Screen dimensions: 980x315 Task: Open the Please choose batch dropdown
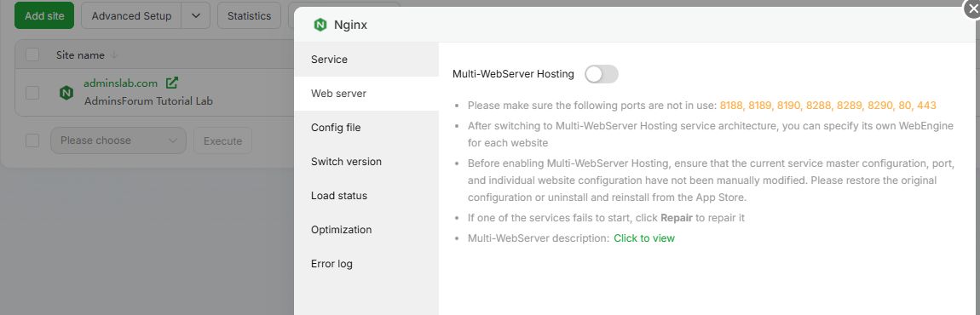pyautogui.click(x=118, y=140)
